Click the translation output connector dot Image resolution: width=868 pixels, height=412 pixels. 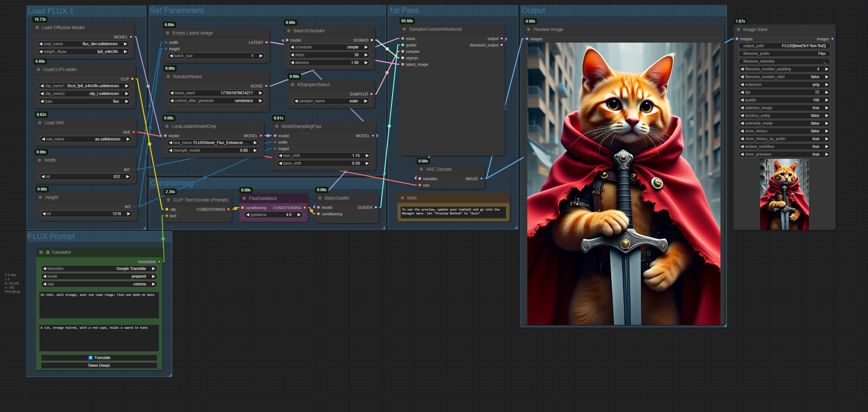[x=160, y=262]
